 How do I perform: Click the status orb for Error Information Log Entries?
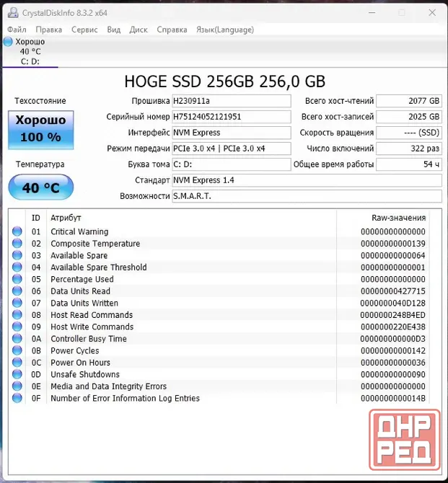[x=17, y=398]
